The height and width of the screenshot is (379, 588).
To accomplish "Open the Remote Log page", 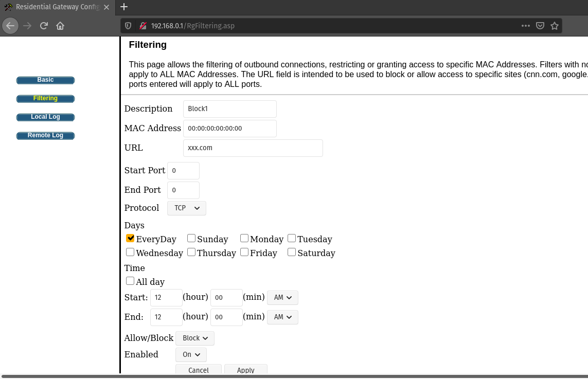I will pos(45,135).
